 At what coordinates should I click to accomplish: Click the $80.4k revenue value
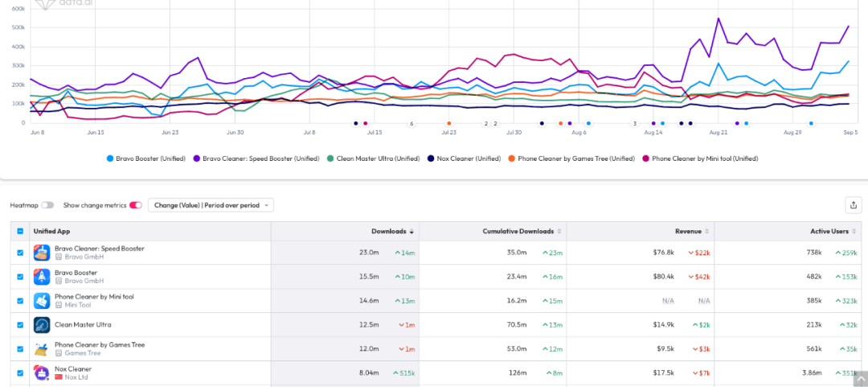[x=664, y=277]
